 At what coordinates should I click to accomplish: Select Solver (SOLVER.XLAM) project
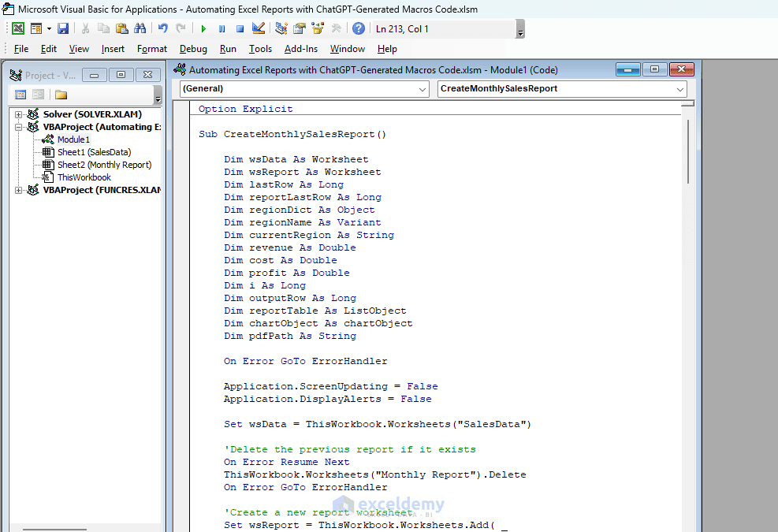point(92,114)
